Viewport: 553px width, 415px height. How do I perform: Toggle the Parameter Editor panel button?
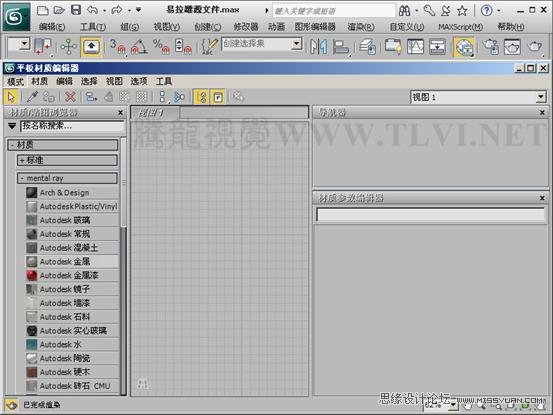coord(218,97)
